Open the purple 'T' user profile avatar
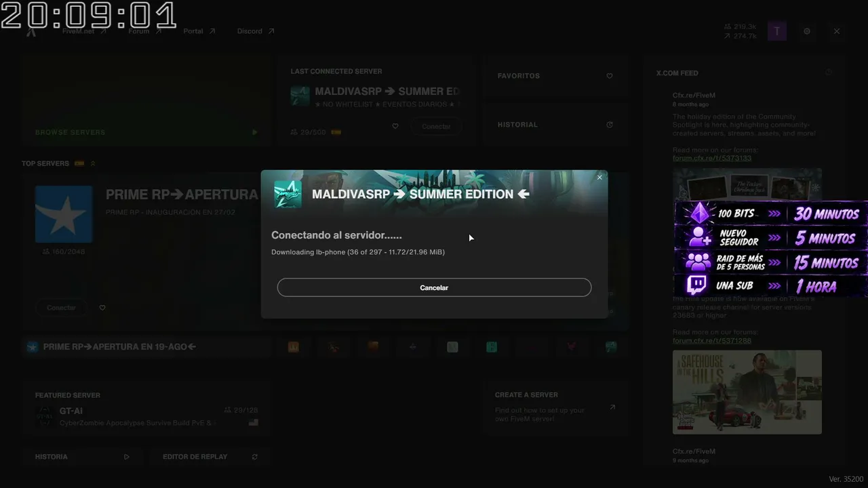 coord(777,31)
